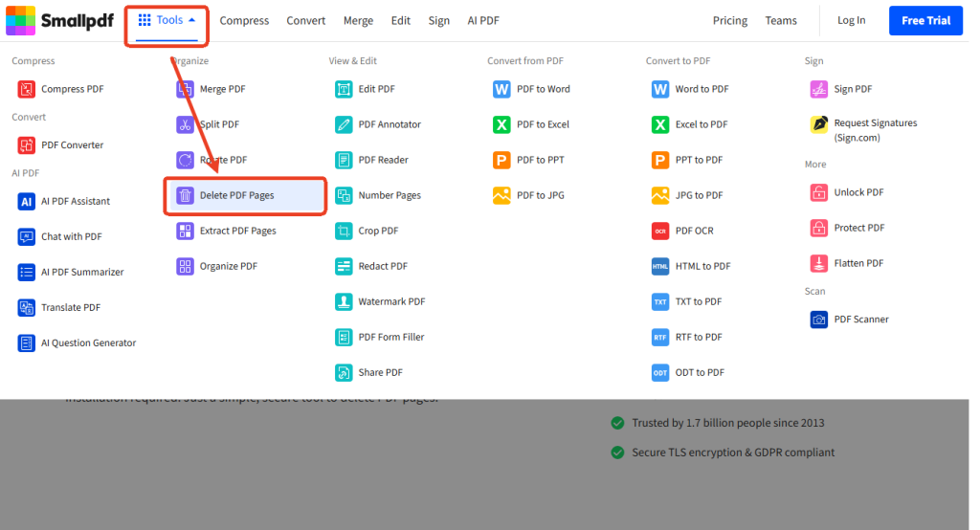Viewport: 980px width, 530px height.
Task: Click the Excel to PDF icon
Action: (x=660, y=125)
